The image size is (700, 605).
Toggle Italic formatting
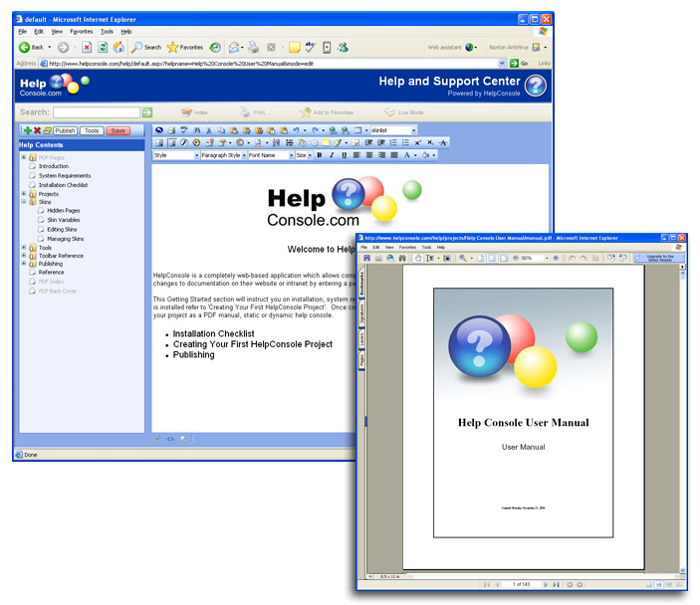pyautogui.click(x=332, y=155)
